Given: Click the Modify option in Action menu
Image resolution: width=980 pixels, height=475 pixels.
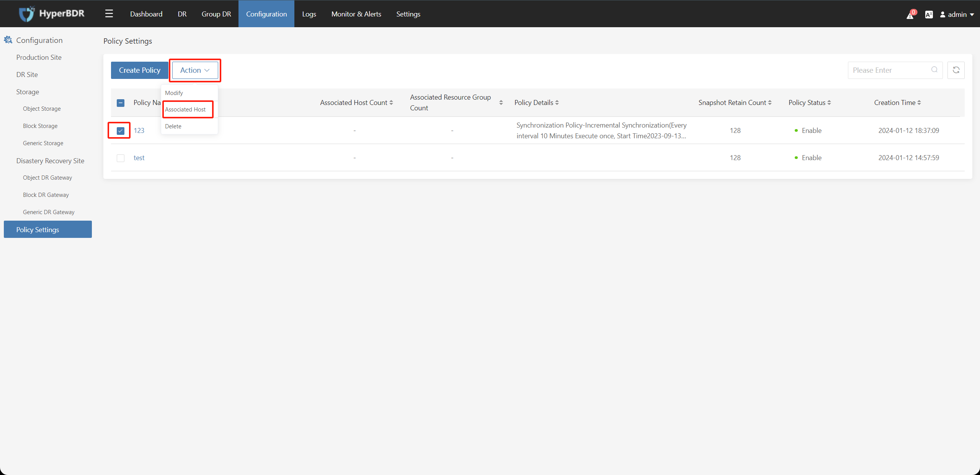Looking at the screenshot, I should pos(175,92).
